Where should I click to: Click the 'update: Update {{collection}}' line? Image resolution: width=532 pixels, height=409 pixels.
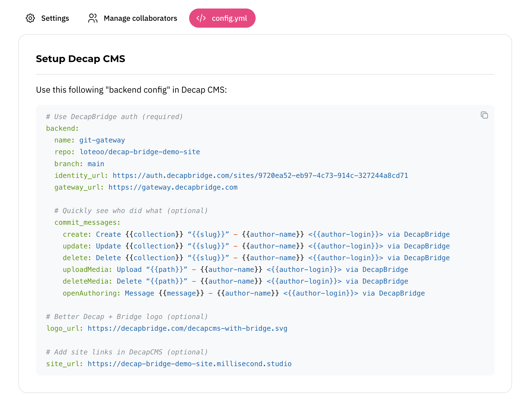point(256,246)
